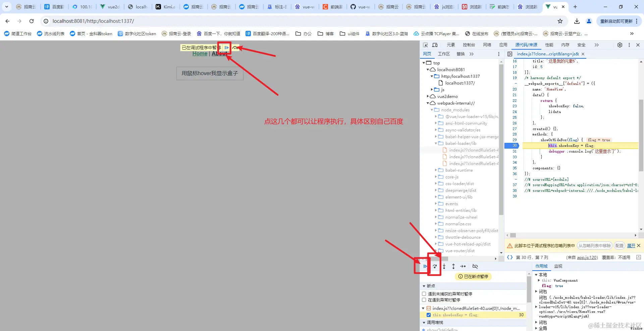This screenshot has height=331, width=644.
Task: Step over from the page overlay banner
Action: click(235, 48)
